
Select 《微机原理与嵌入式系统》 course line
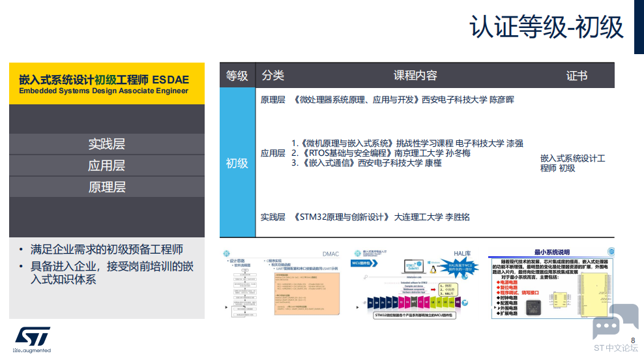click(x=407, y=143)
